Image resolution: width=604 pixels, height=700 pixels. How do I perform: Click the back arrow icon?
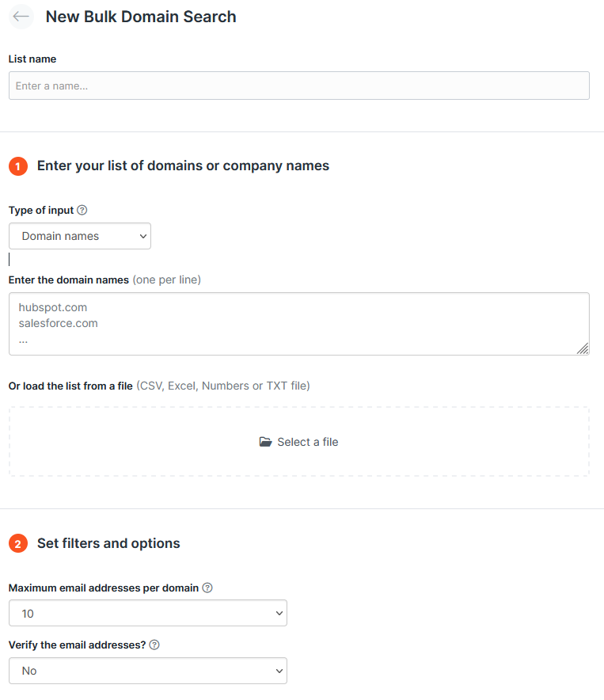[21, 17]
